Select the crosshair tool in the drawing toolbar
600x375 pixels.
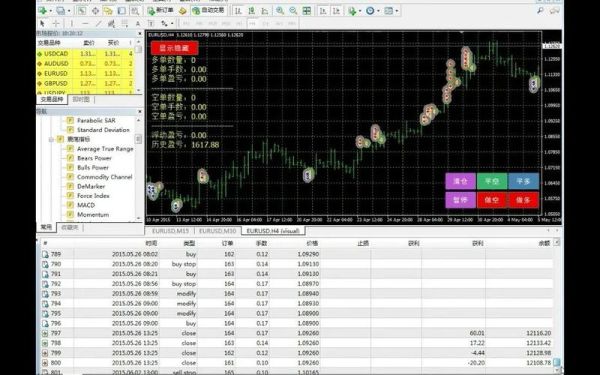[x=56, y=24]
